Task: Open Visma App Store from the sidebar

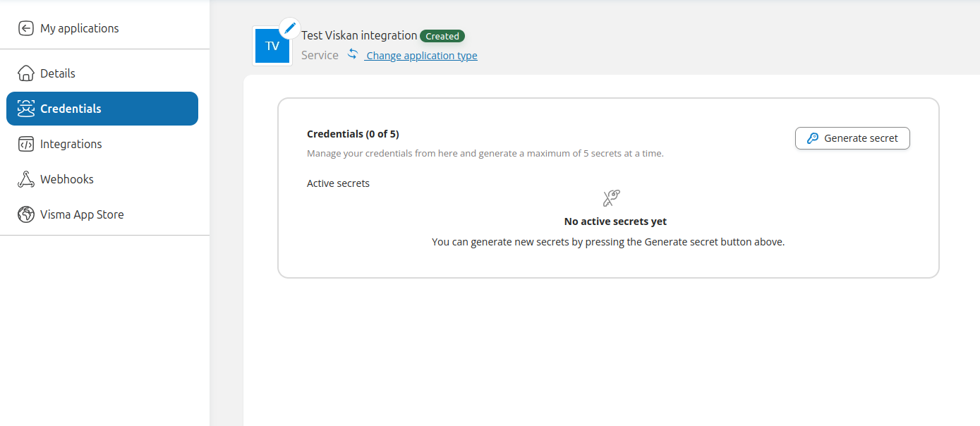Action: pyautogui.click(x=82, y=214)
